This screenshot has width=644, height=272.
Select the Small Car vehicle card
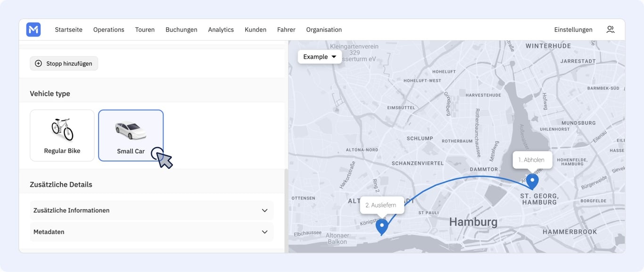(x=131, y=136)
